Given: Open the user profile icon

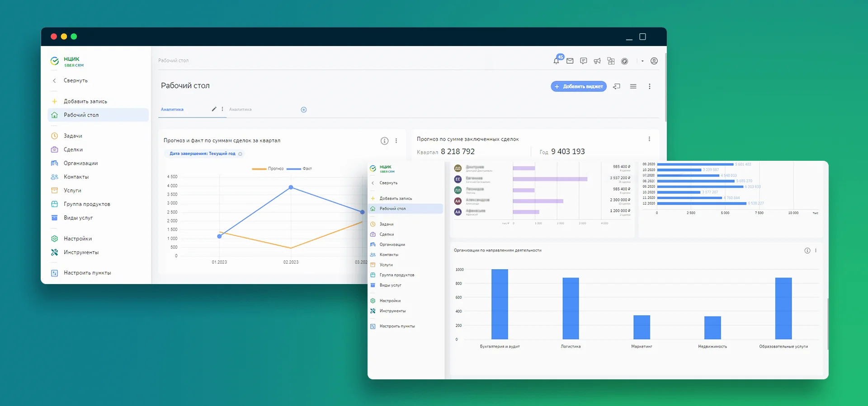Looking at the screenshot, I should 654,61.
